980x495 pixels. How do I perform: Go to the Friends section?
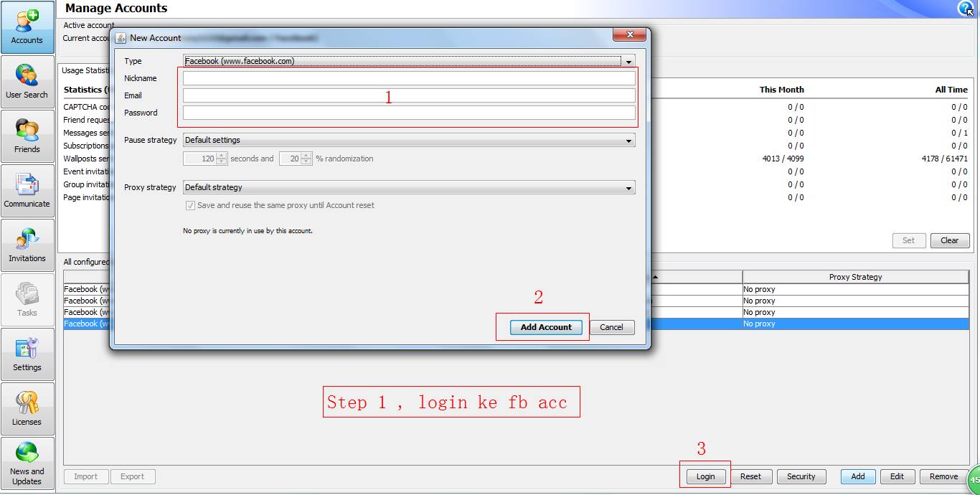pyautogui.click(x=27, y=136)
